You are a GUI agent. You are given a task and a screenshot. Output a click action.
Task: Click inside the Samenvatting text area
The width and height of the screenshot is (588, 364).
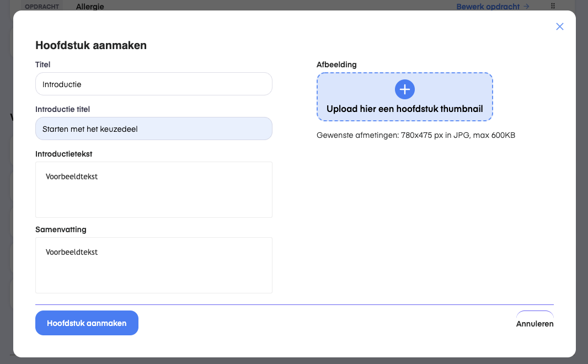coord(153,265)
